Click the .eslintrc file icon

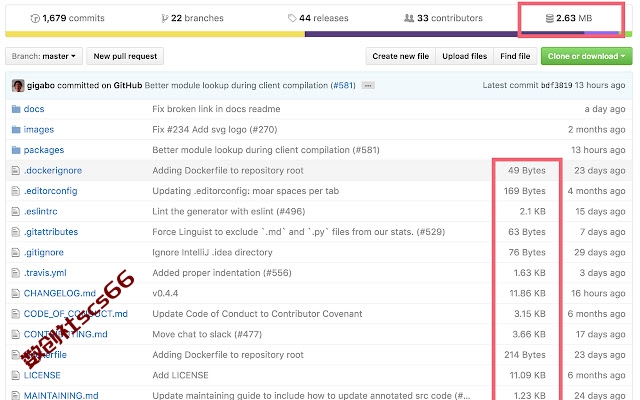coord(16,211)
